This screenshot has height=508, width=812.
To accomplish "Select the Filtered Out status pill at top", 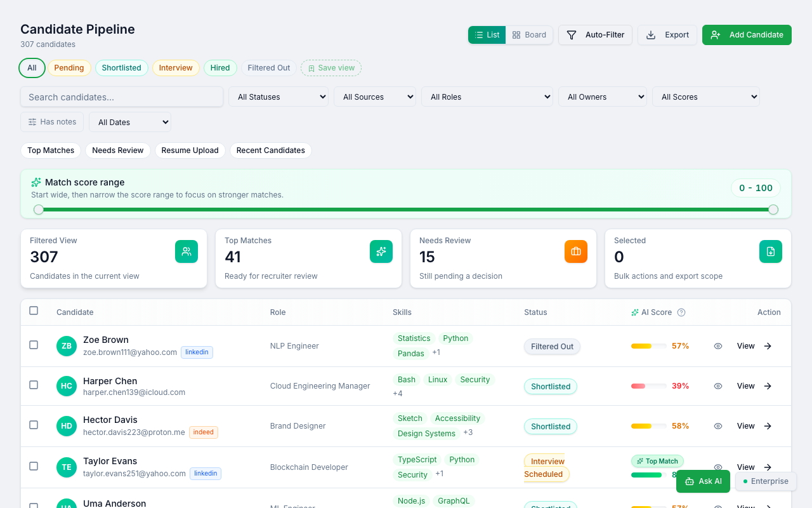I will coord(269,68).
